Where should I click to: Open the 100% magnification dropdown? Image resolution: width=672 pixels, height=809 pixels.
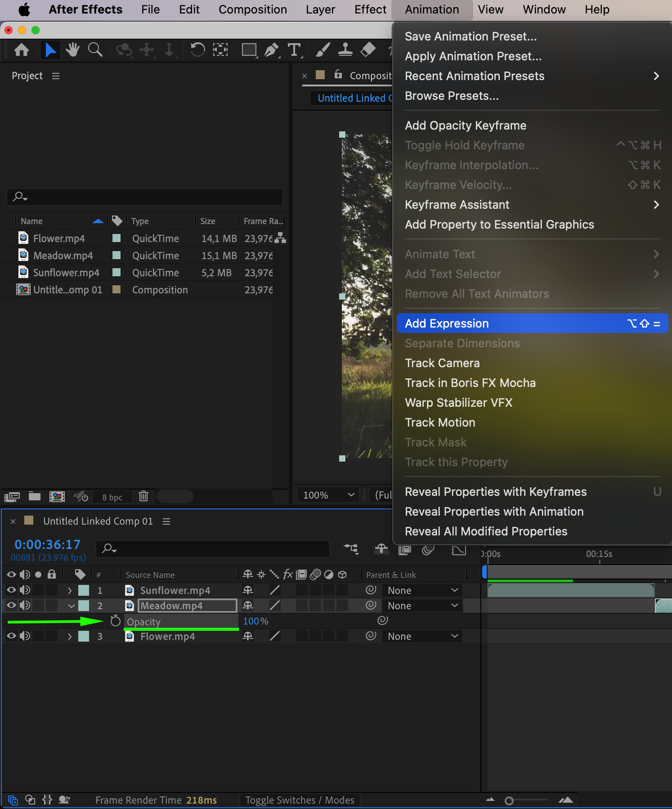(x=328, y=495)
